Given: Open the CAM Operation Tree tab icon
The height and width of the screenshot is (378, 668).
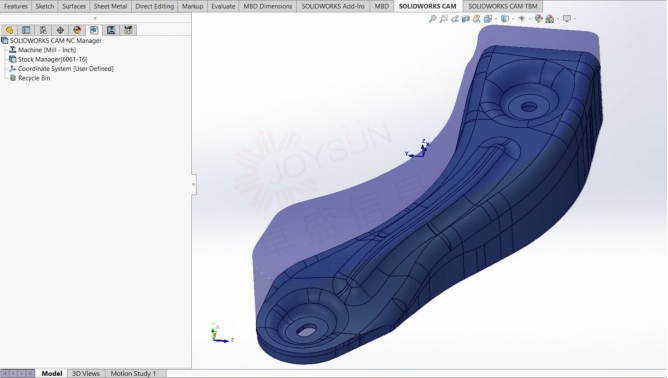Looking at the screenshot, I should tap(111, 30).
